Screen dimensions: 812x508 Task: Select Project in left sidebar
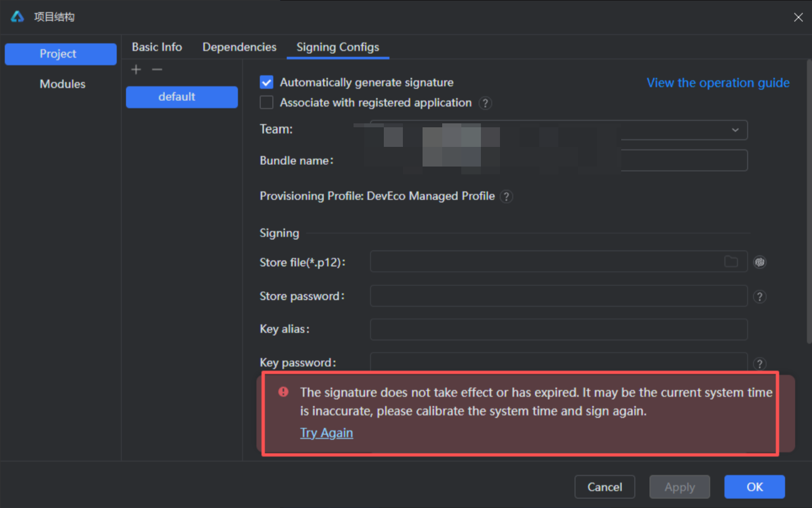point(61,54)
